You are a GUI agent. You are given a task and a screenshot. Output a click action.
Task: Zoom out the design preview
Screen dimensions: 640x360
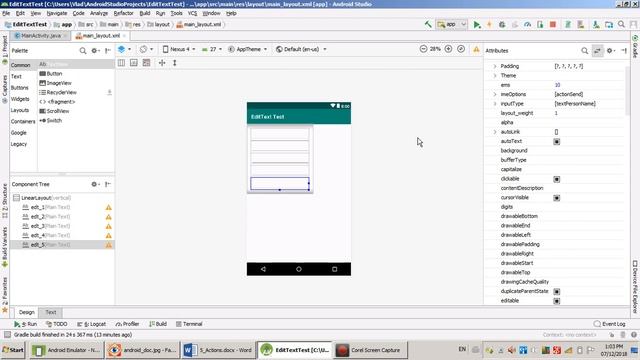point(423,49)
